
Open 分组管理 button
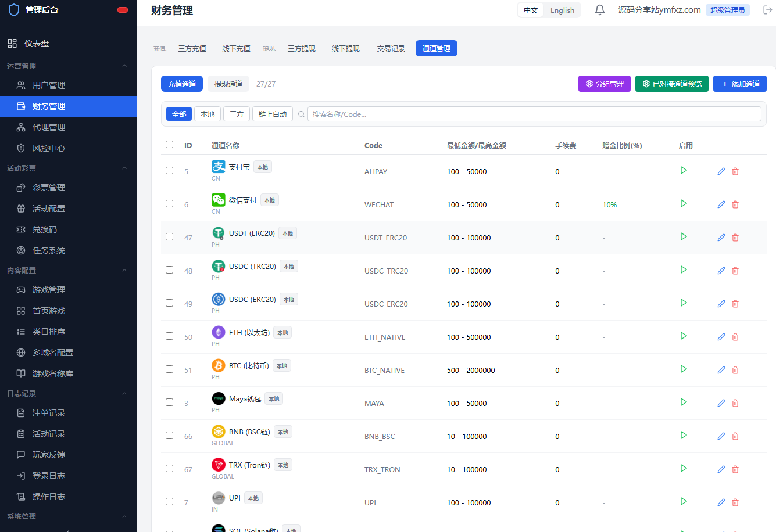[x=605, y=84]
